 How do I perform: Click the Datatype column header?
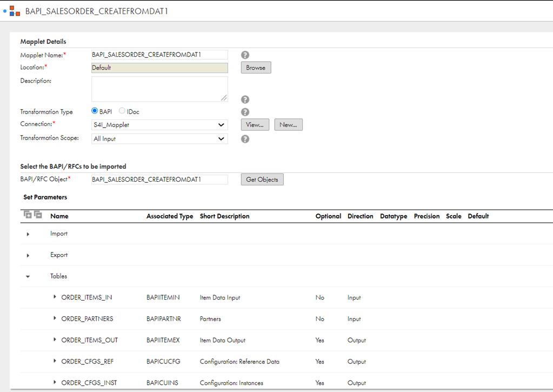(394, 216)
